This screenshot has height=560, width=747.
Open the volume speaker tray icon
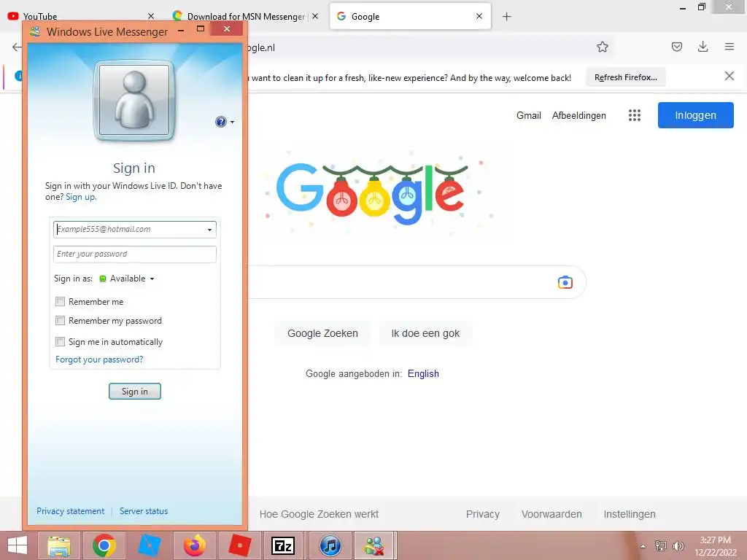point(678,545)
